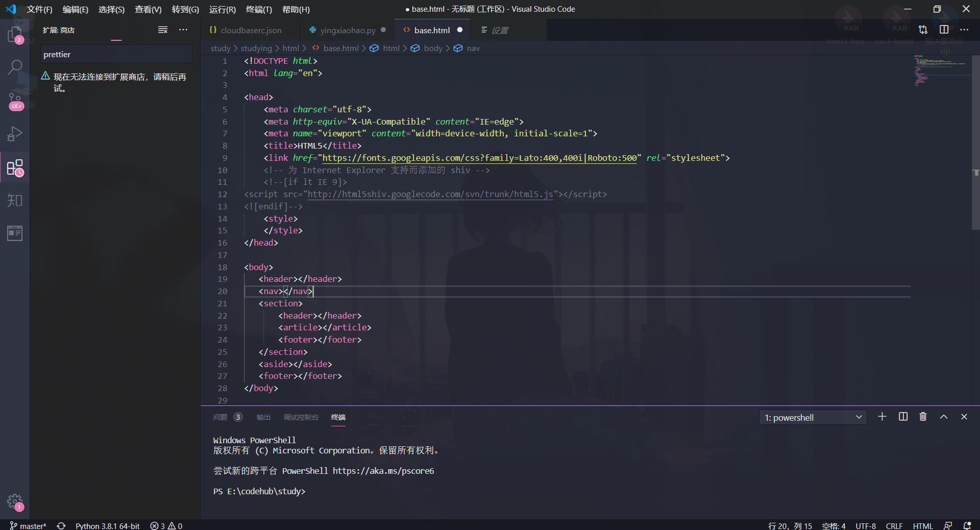Open the 运行(R) menu

pos(223,9)
